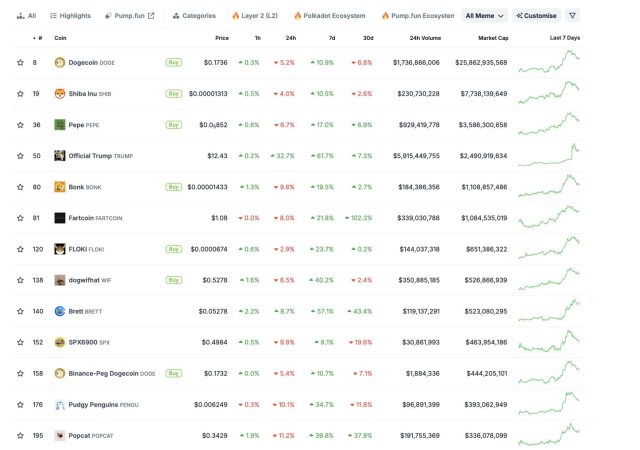Click Buy button for Dogecoin

[173, 62]
